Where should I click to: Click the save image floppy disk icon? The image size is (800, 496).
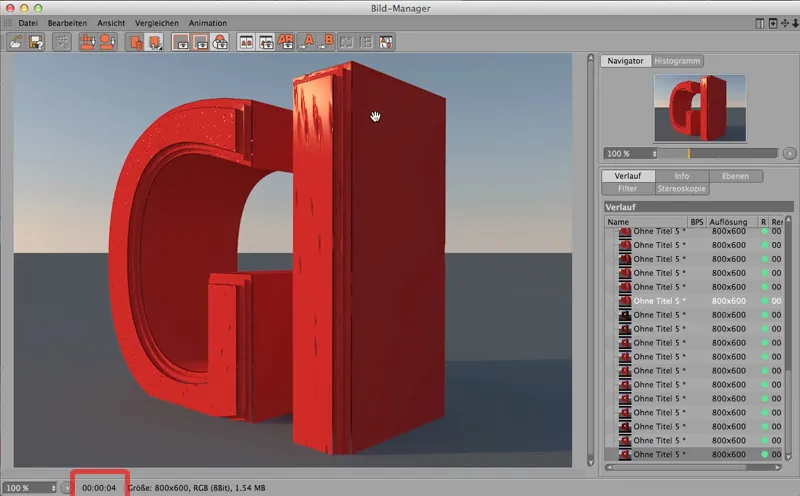tap(36, 42)
